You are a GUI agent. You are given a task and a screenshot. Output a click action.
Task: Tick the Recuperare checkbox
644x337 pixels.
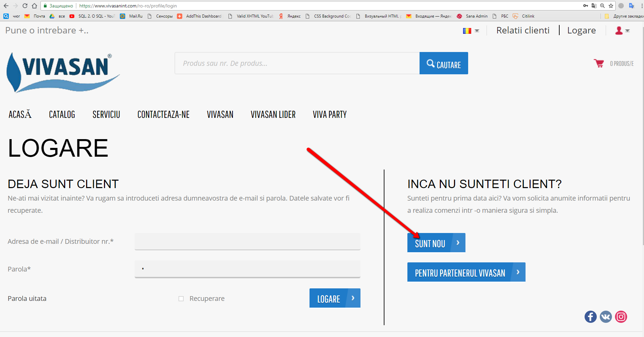181,299
